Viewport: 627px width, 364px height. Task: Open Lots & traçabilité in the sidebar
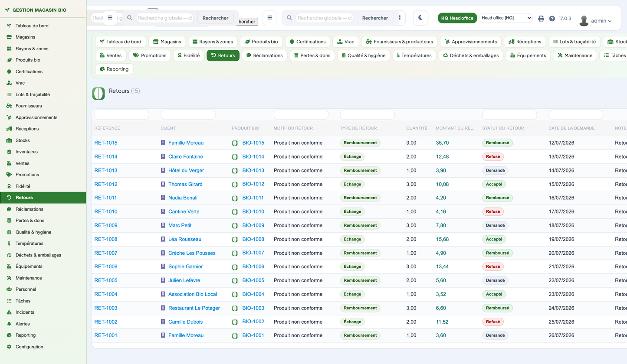click(43, 94)
